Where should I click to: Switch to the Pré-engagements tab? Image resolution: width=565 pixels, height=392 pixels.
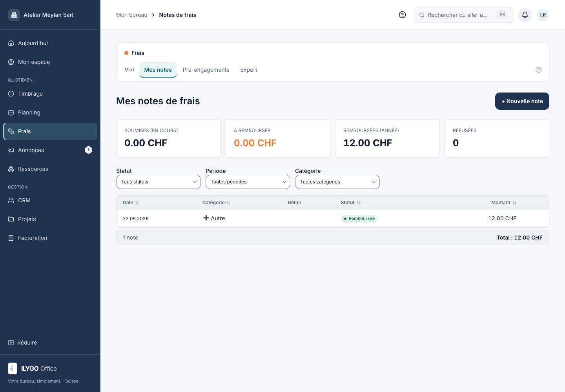pyautogui.click(x=206, y=70)
